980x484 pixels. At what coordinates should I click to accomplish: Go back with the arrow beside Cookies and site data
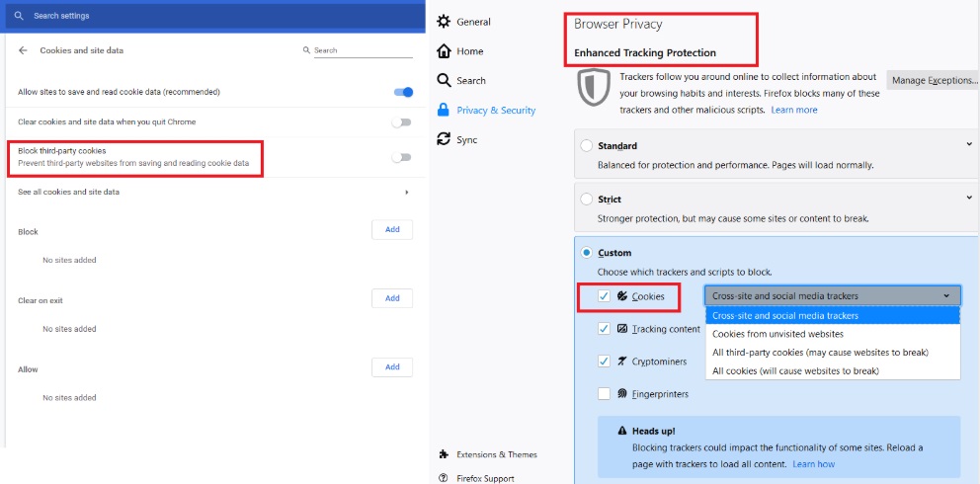pos(23,50)
